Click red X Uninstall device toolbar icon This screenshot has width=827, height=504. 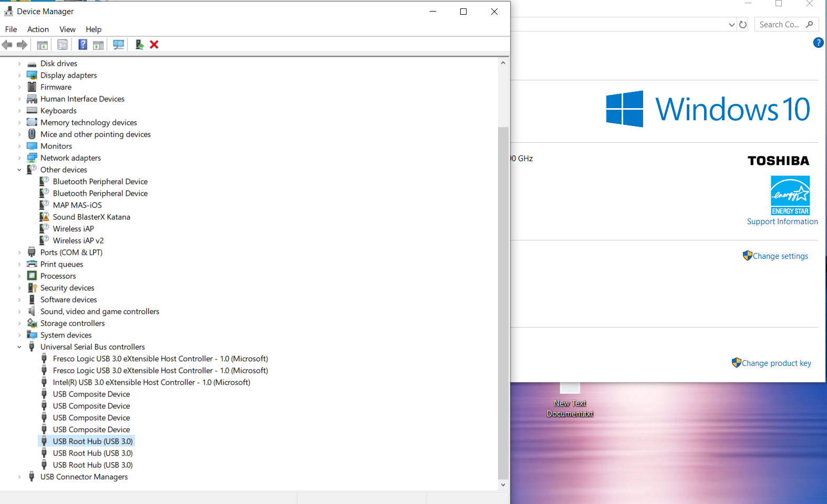click(x=154, y=45)
